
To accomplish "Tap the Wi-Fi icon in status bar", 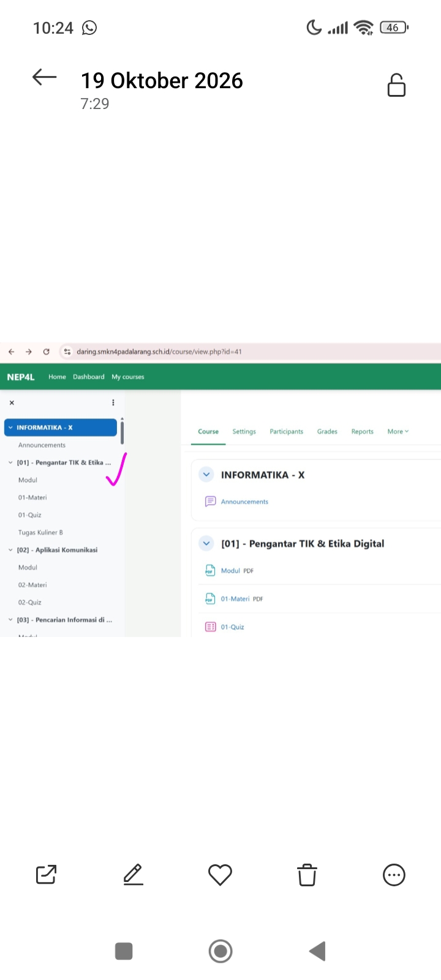I will (364, 28).
